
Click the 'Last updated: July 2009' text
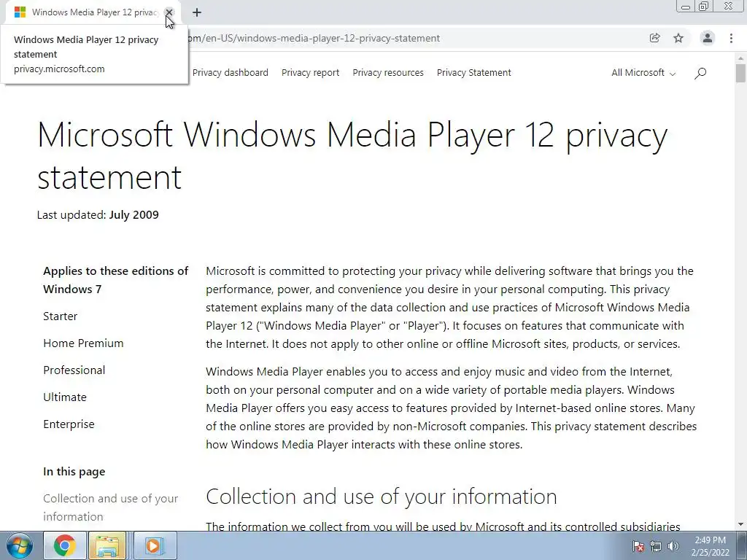click(x=98, y=215)
